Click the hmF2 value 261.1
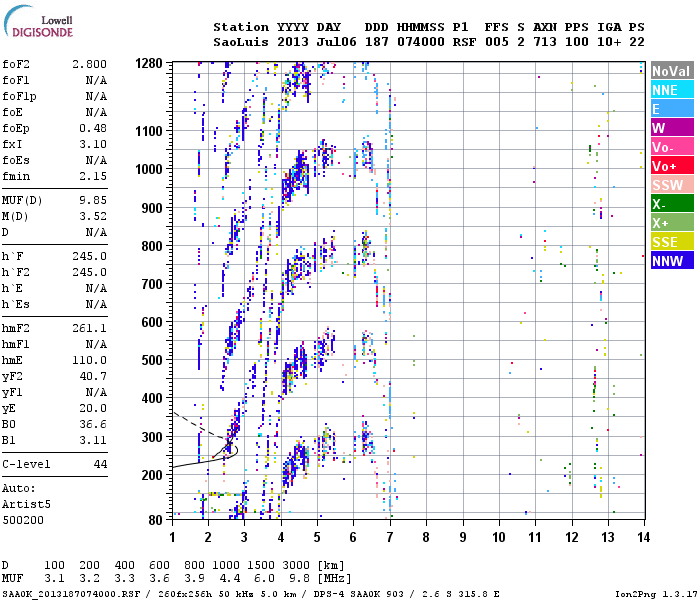The image size is (700, 600). (x=90, y=328)
